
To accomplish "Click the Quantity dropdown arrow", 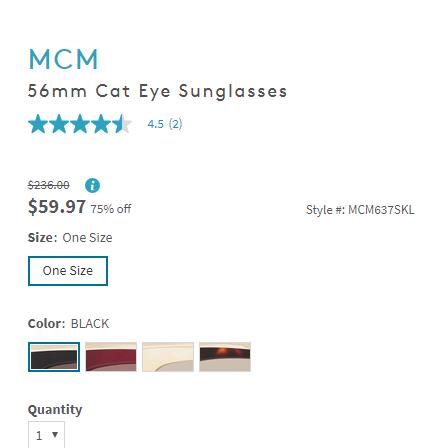I will [x=55, y=435].
